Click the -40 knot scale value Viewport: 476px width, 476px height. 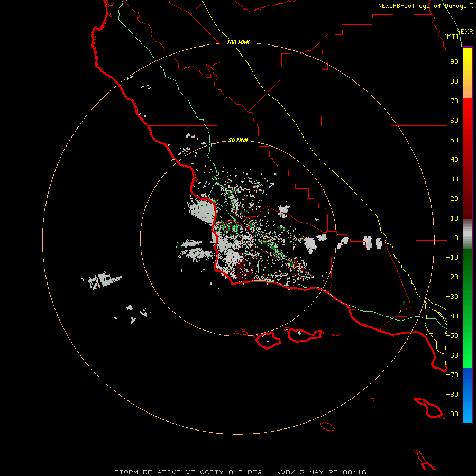point(452,316)
